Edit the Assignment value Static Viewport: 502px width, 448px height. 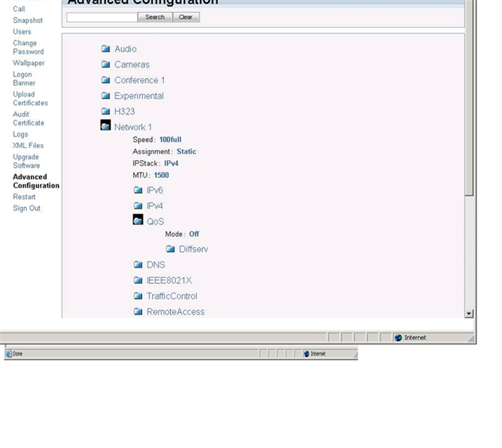(187, 151)
